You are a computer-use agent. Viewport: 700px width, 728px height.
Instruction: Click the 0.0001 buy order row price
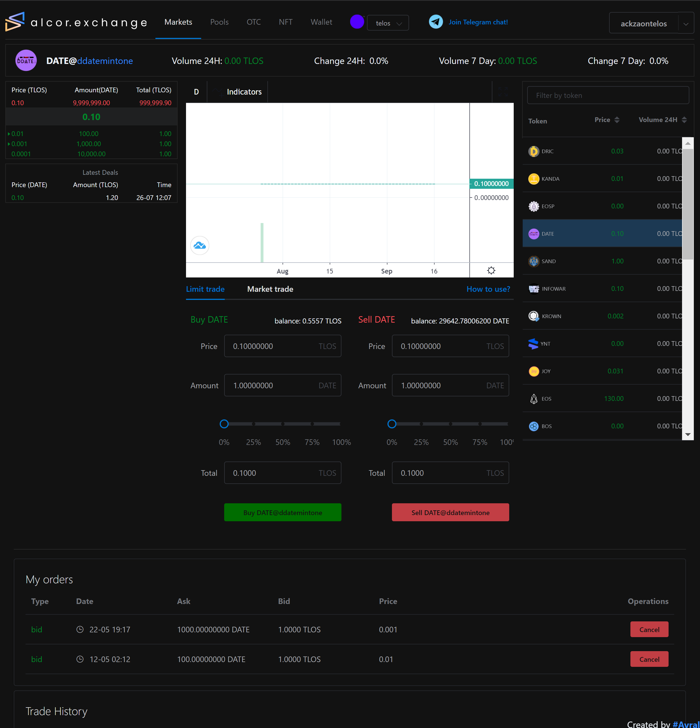coord(21,154)
